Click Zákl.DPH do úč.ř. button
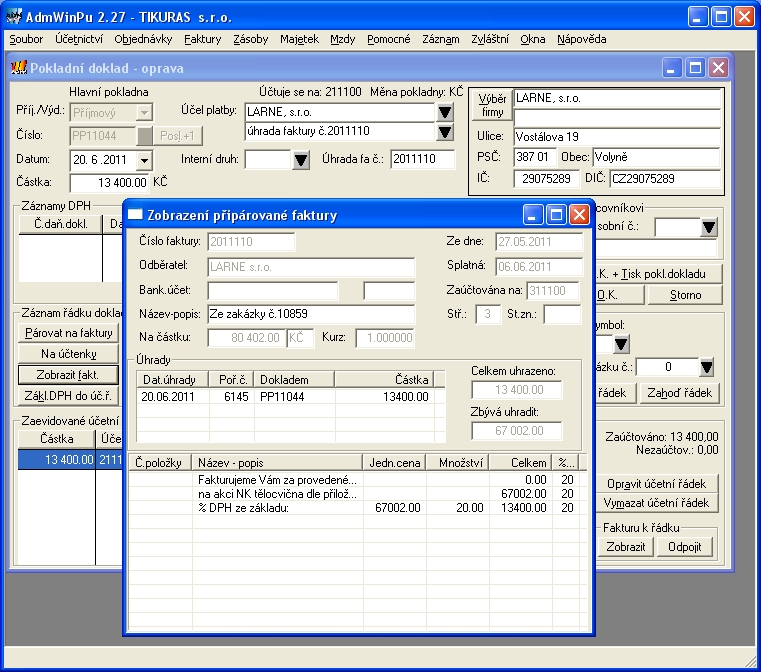Image resolution: width=761 pixels, height=672 pixels. click(x=68, y=396)
